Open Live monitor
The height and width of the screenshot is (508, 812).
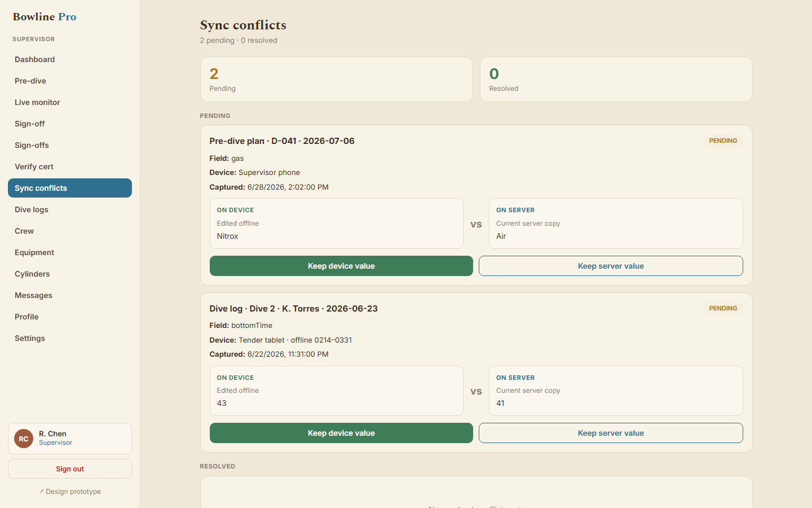(70, 102)
